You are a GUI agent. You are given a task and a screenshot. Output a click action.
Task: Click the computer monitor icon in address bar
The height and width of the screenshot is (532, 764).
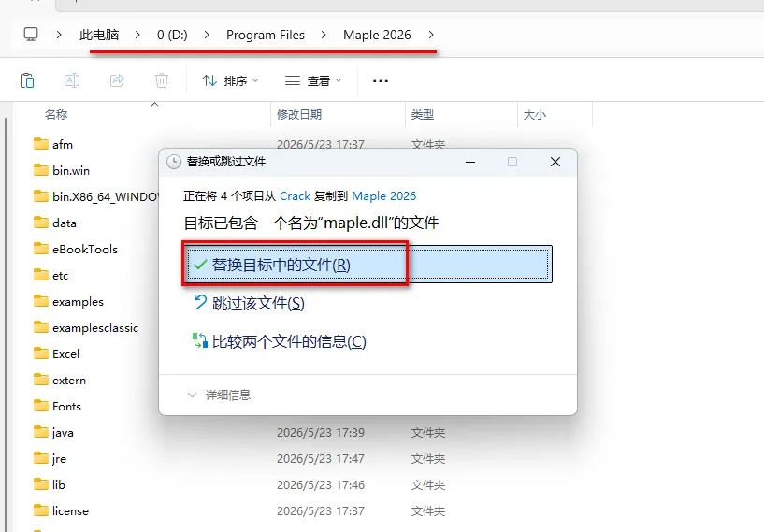pos(31,35)
